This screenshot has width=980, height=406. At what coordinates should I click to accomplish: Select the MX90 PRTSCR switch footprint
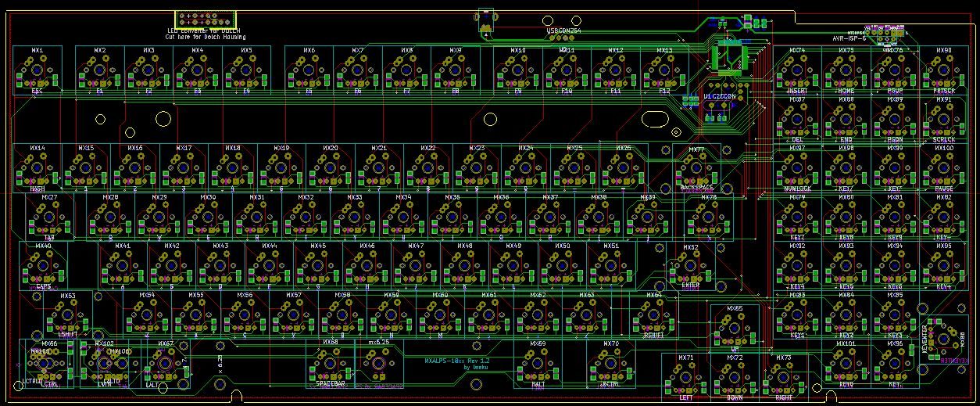[x=944, y=70]
